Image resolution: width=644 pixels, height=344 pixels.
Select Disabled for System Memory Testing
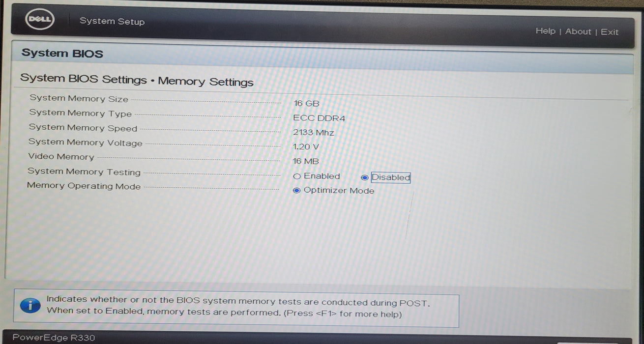pos(365,177)
